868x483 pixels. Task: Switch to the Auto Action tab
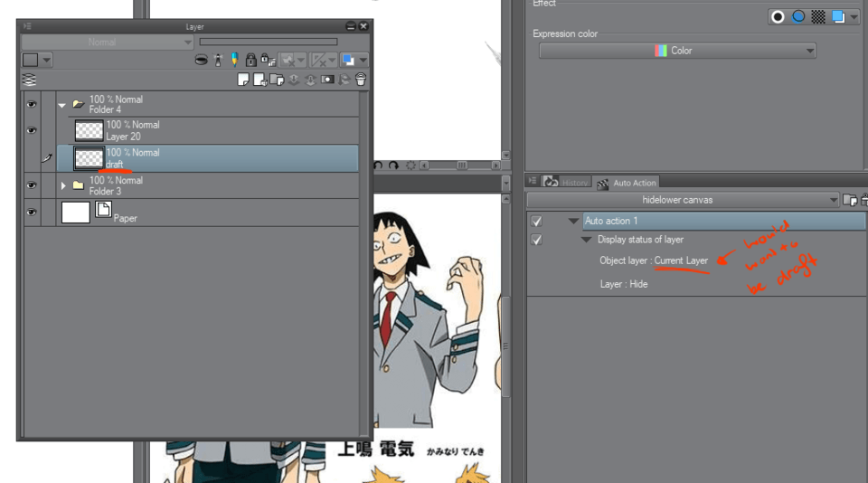[x=627, y=182]
